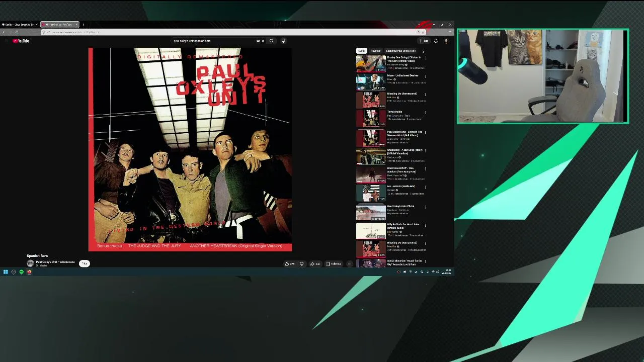Open options for Shaboozey A Bar Song
Viewport: 644px width, 362px height.
pos(426,151)
